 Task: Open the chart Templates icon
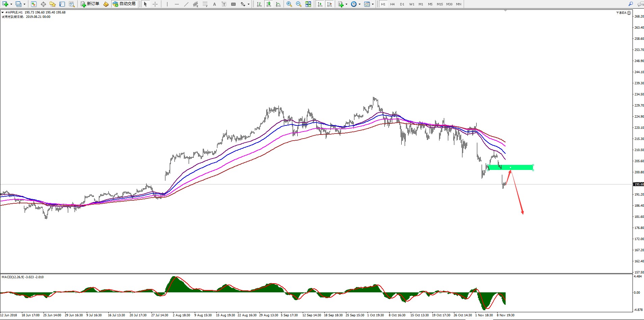click(x=367, y=4)
